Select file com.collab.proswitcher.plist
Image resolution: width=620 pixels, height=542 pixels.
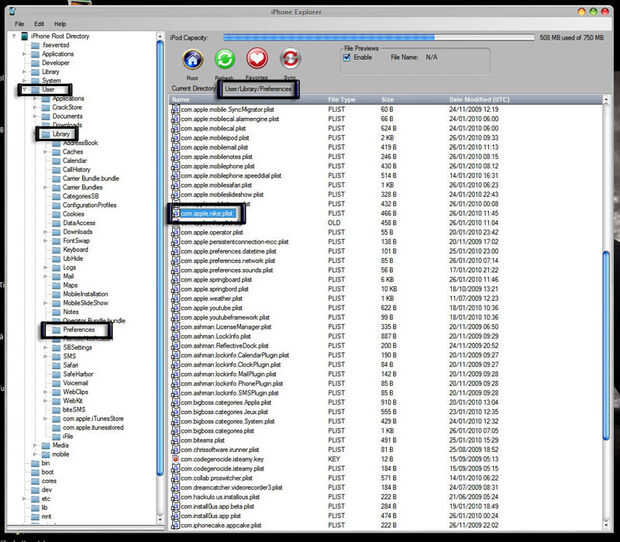(x=216, y=478)
